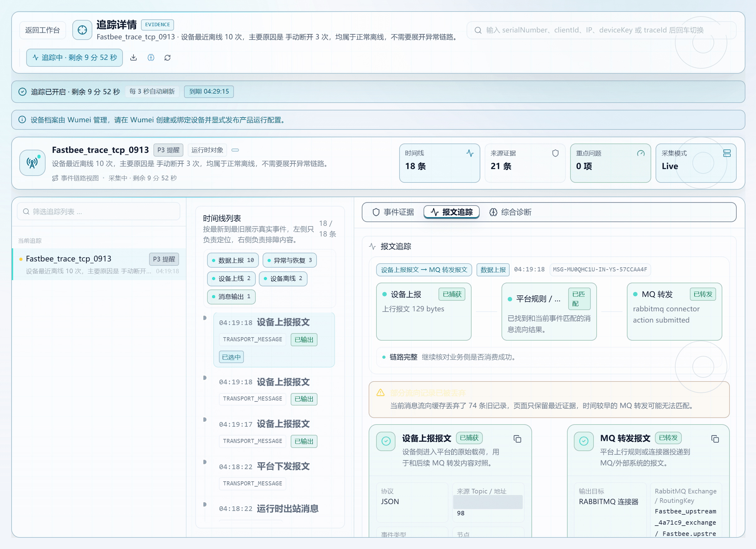Click the refresh icon in header

[x=167, y=58]
